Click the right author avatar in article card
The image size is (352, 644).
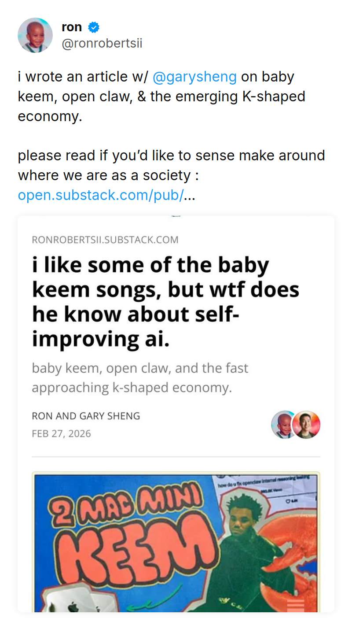306,425
